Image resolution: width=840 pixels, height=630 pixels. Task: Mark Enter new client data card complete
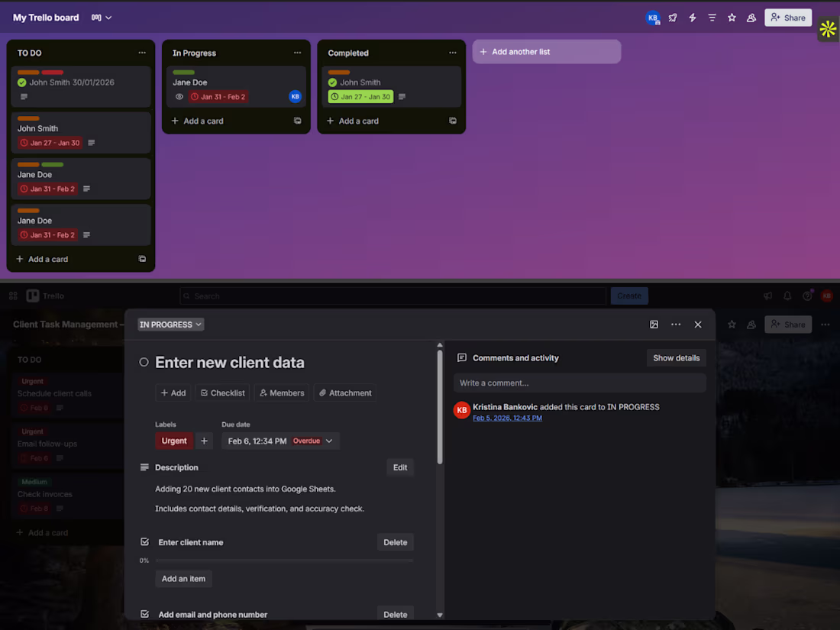point(144,362)
